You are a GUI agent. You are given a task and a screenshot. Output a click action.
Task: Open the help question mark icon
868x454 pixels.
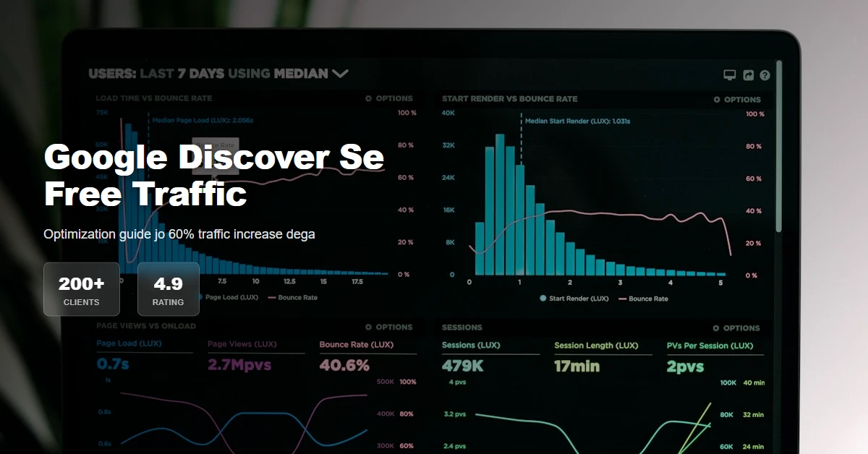(x=765, y=74)
